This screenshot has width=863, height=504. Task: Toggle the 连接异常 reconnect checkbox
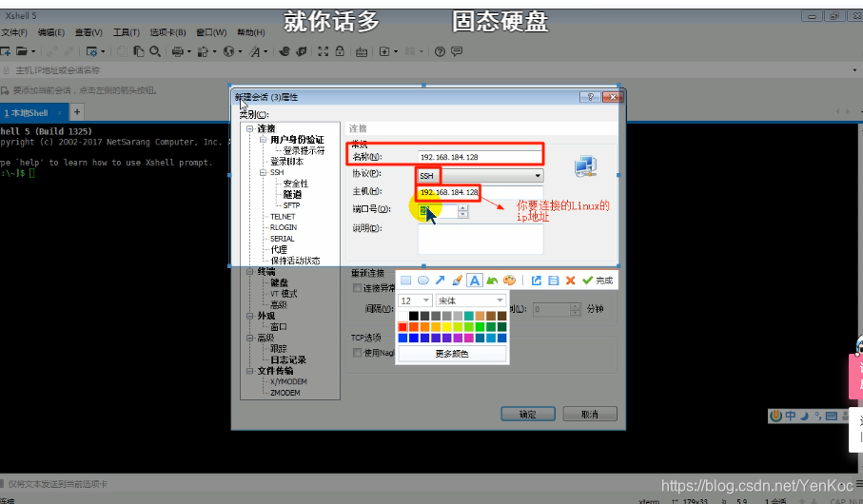coord(357,288)
